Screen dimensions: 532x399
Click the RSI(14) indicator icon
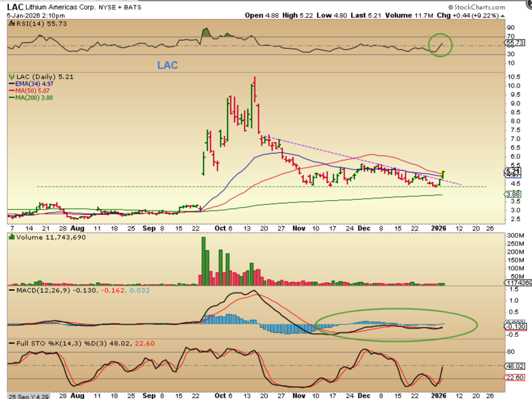[x=12, y=24]
